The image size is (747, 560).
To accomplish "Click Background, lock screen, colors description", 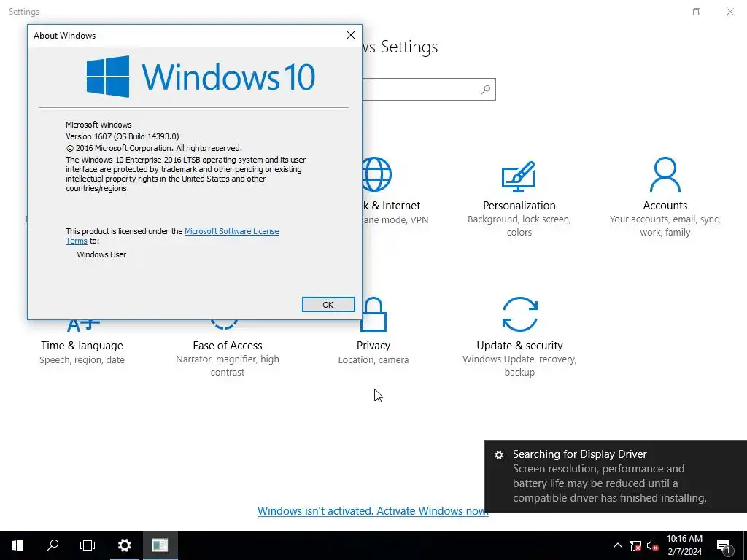I will point(519,226).
